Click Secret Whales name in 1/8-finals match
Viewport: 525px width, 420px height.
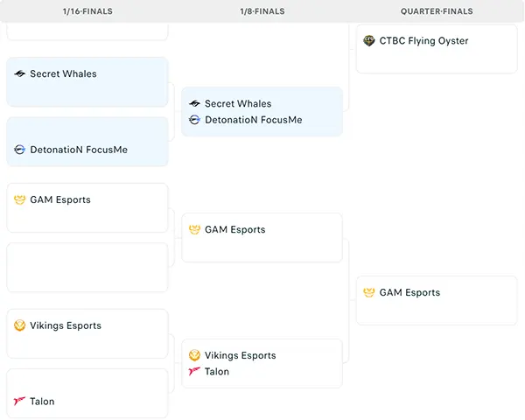pos(238,103)
